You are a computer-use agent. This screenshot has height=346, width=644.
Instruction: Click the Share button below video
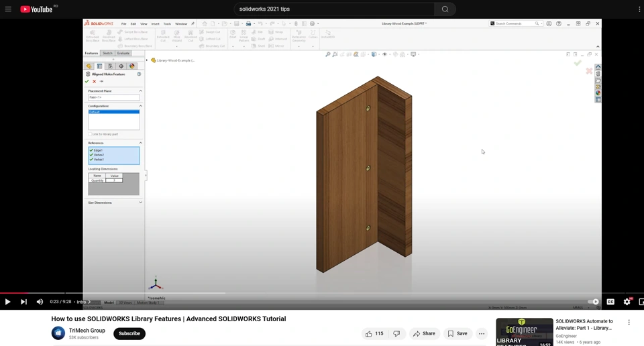pos(425,333)
